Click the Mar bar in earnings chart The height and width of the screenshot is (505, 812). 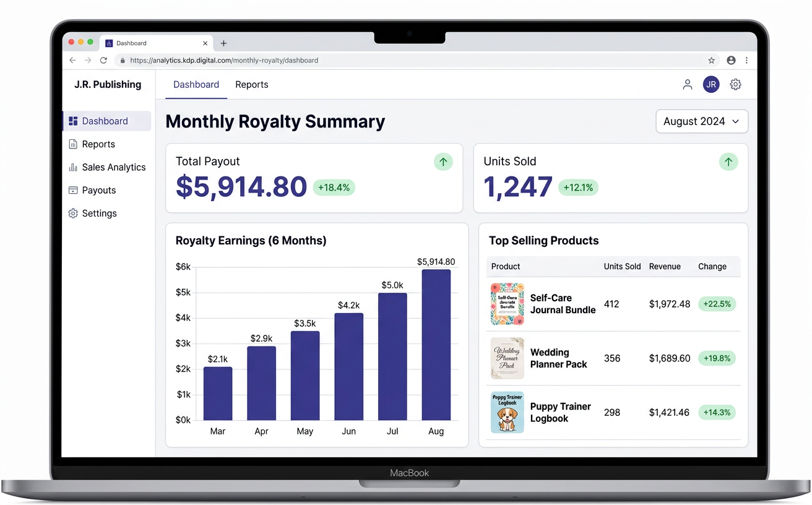(x=218, y=394)
